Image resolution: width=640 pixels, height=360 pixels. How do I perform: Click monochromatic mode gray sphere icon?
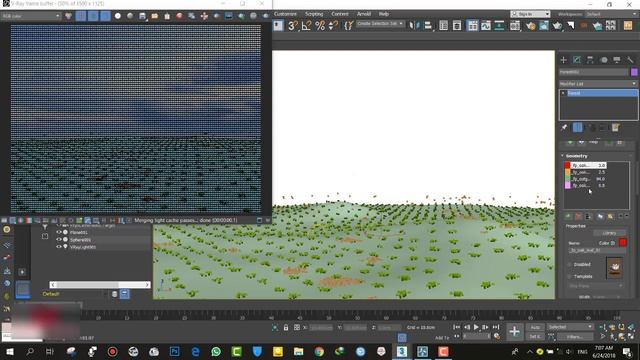pyautogui.click(x=130, y=16)
